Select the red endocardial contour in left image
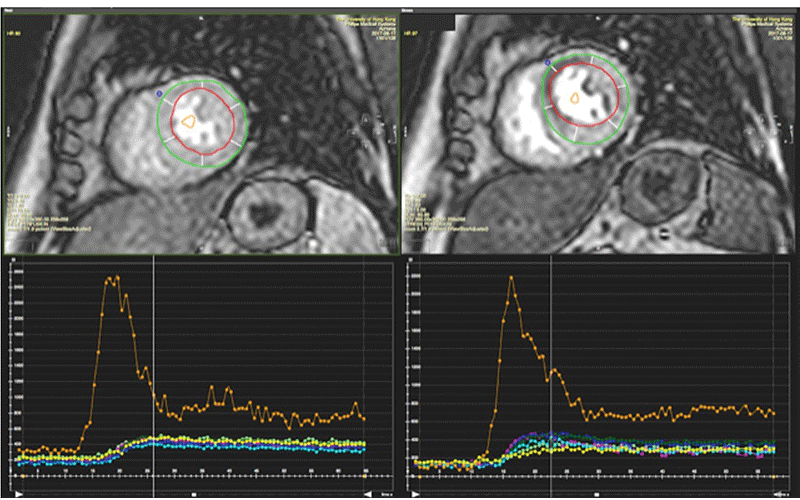 173,120
